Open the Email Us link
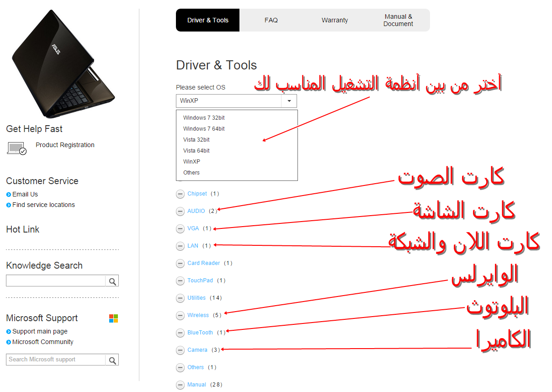 point(25,194)
